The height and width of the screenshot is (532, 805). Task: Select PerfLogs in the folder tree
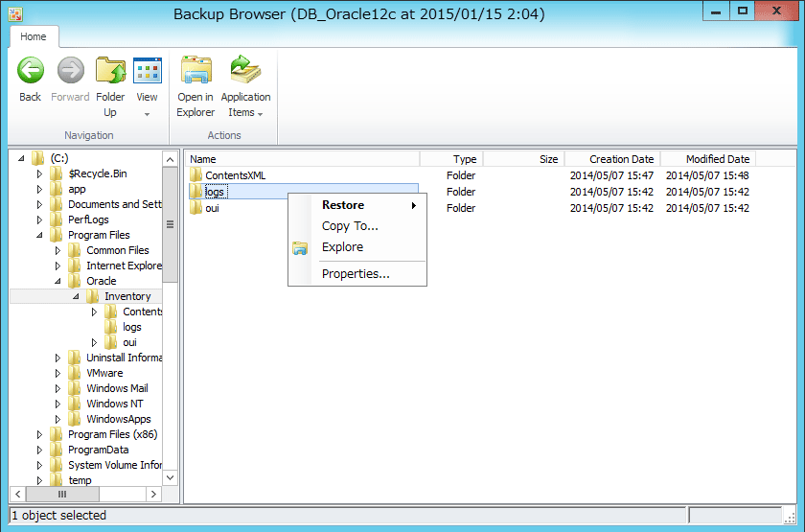88,220
